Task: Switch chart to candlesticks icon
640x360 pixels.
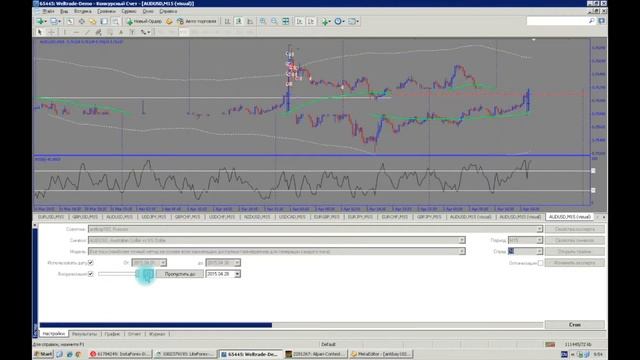Action: coord(239,21)
